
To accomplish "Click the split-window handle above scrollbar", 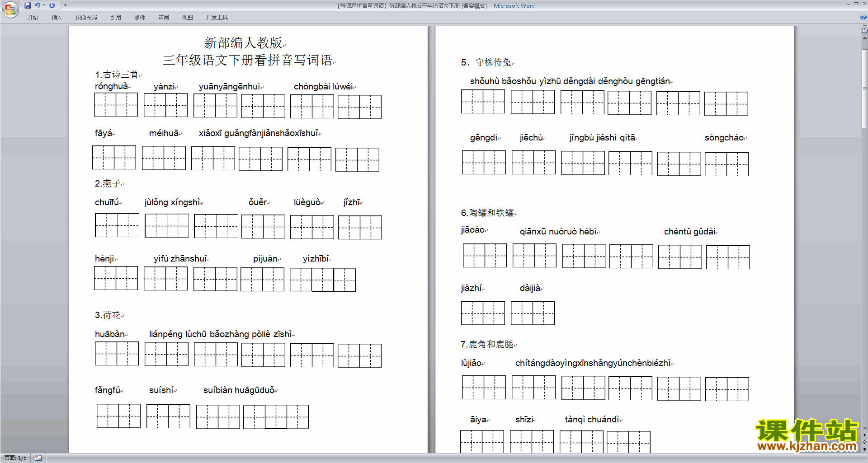I will [864, 26].
